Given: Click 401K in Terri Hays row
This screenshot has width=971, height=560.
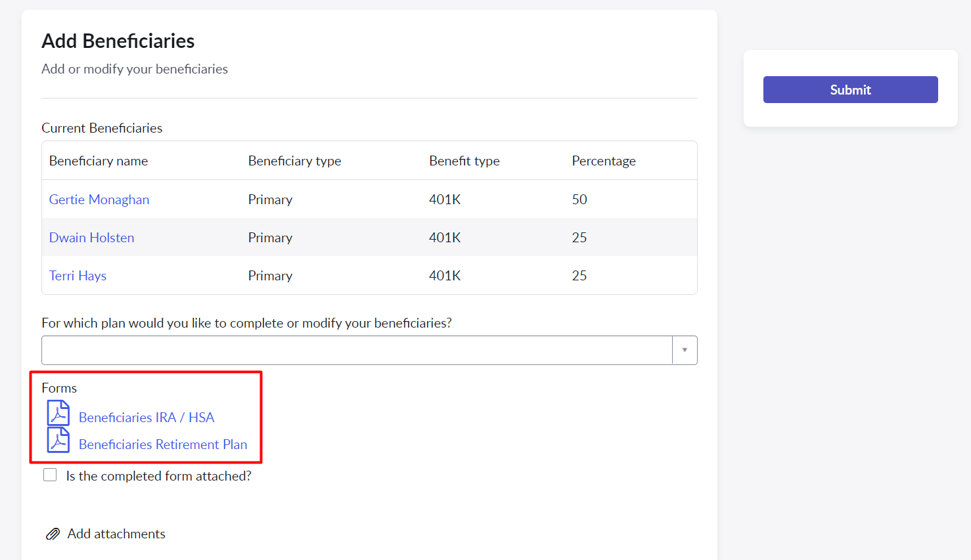Looking at the screenshot, I should 445,276.
